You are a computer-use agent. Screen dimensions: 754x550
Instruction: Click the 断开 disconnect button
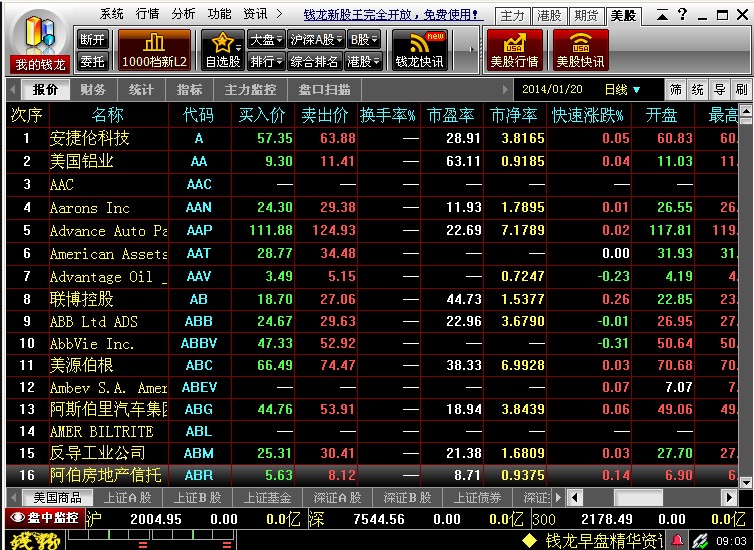(x=93, y=39)
